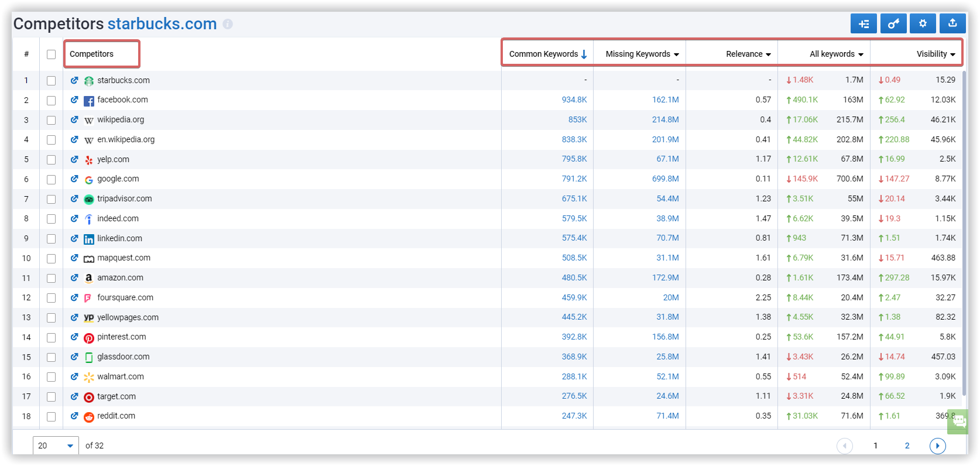The image size is (980, 466).
Task: Click the Starbucks favicon in row 1
Action: pyautogui.click(x=89, y=81)
